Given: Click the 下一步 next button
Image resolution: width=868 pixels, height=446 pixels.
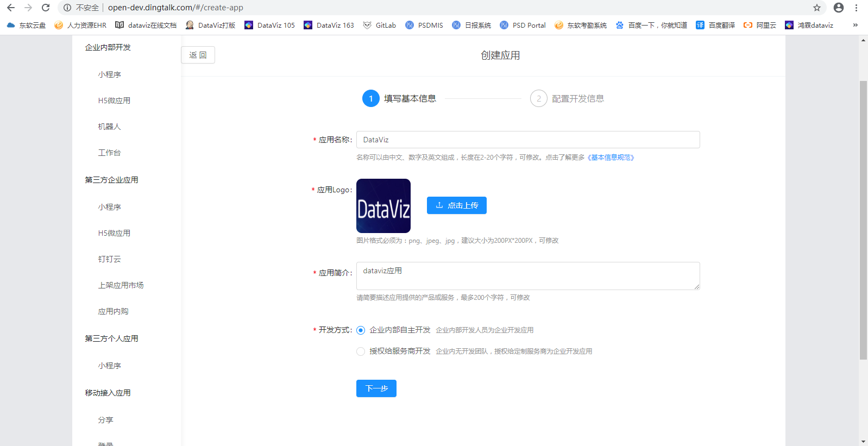Looking at the screenshot, I should pyautogui.click(x=376, y=388).
